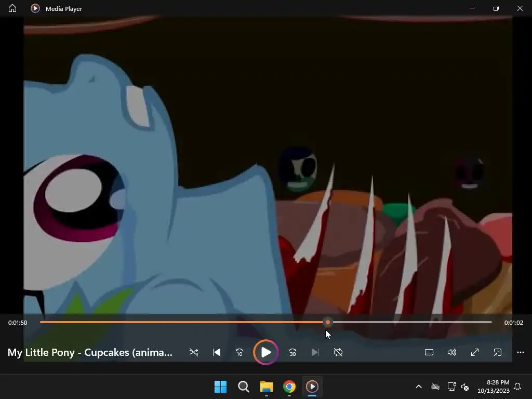Screen dimensions: 532x399
Task: Skip back 10 seconds
Action: 240,352
